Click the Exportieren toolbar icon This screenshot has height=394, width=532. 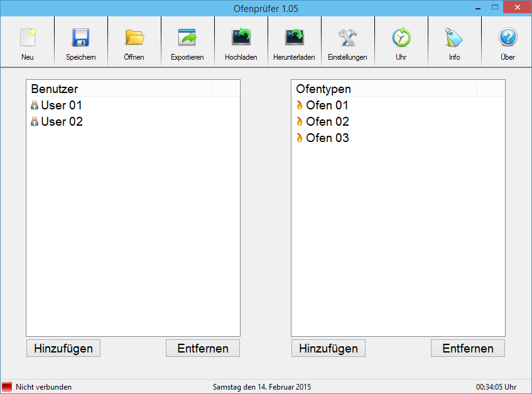(x=187, y=38)
